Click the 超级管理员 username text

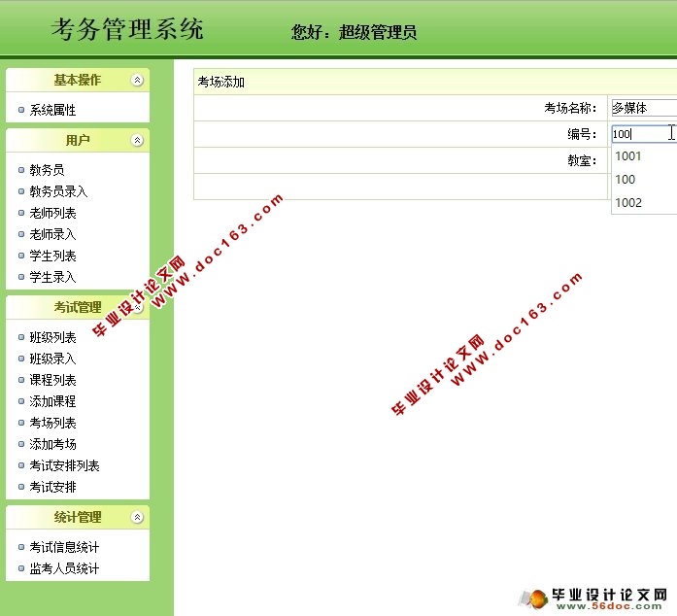pos(378,32)
